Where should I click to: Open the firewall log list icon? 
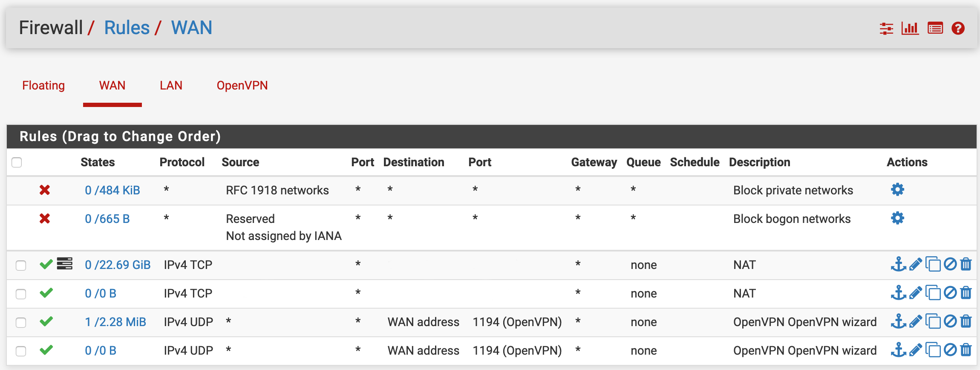935,29
